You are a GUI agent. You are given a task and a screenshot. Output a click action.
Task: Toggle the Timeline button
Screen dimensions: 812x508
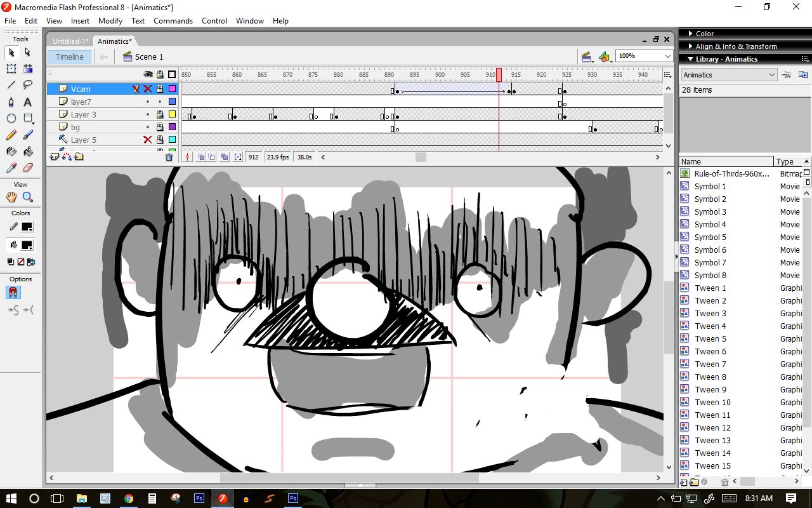click(69, 57)
